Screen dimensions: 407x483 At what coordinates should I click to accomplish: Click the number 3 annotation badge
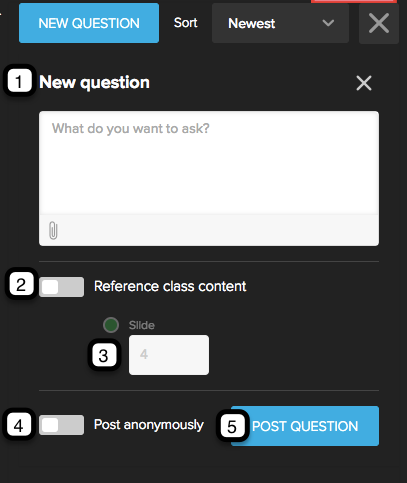[x=104, y=355]
